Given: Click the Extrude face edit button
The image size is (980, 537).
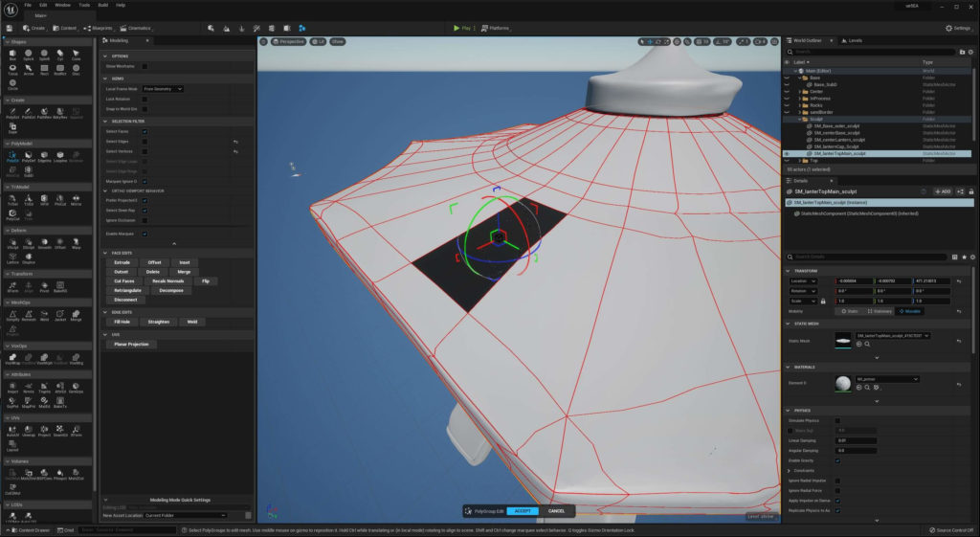Looking at the screenshot, I should [x=122, y=262].
